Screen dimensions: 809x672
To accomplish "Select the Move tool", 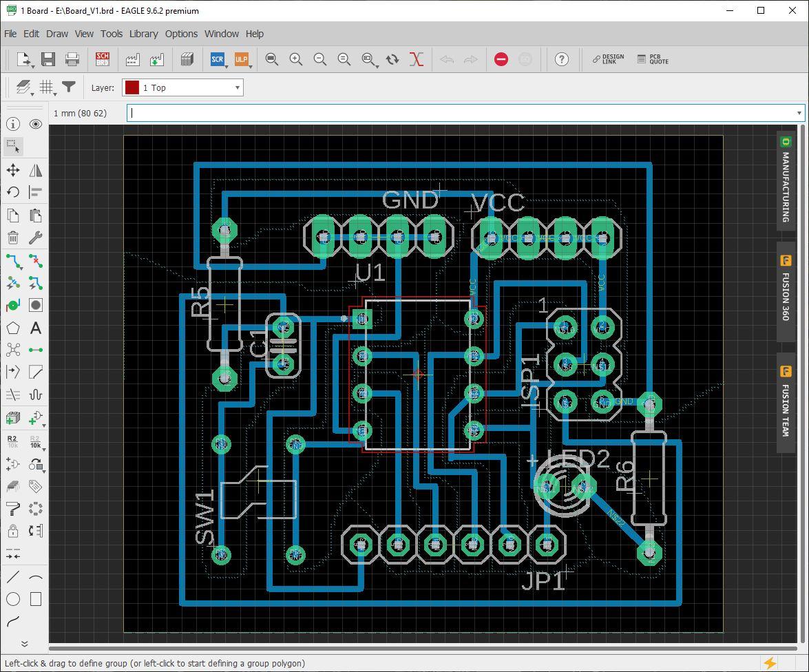I will [x=13, y=170].
